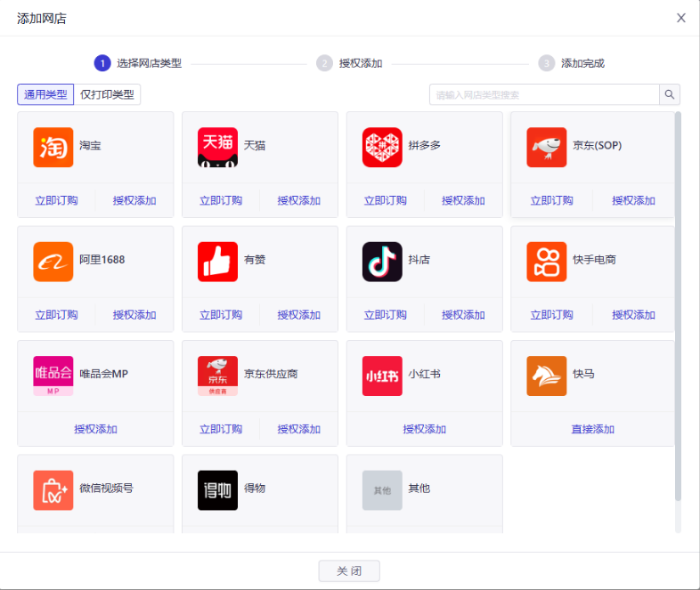This screenshot has height=590, width=700.
Task: Select the grey 其他 placeholder icon
Action: click(x=382, y=490)
